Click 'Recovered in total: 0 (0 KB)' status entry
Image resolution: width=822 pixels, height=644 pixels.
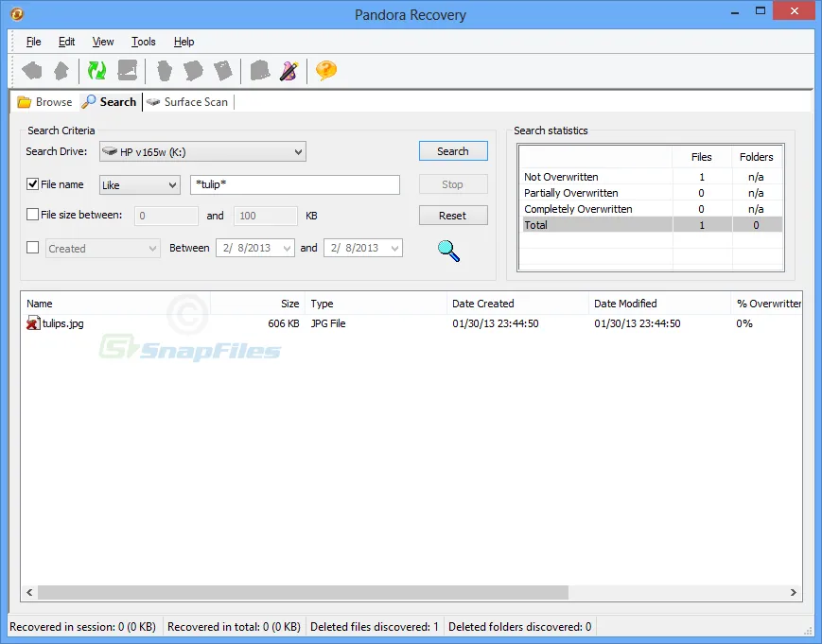(x=234, y=627)
